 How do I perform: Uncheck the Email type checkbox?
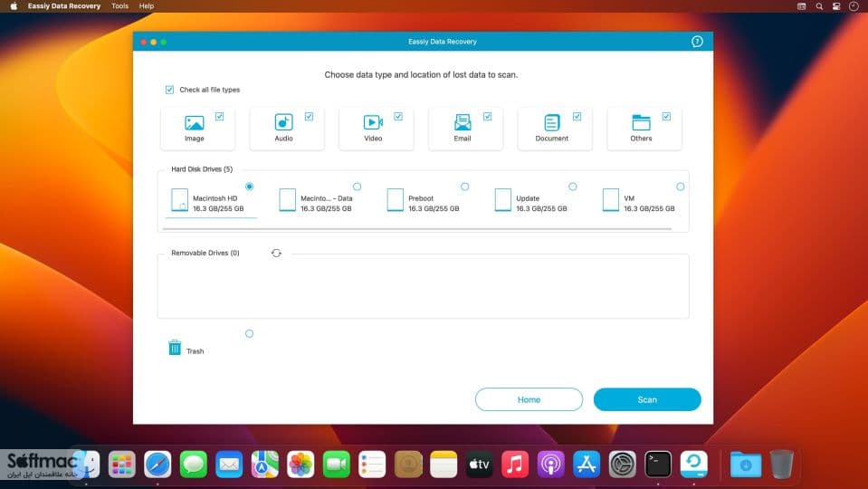(487, 116)
